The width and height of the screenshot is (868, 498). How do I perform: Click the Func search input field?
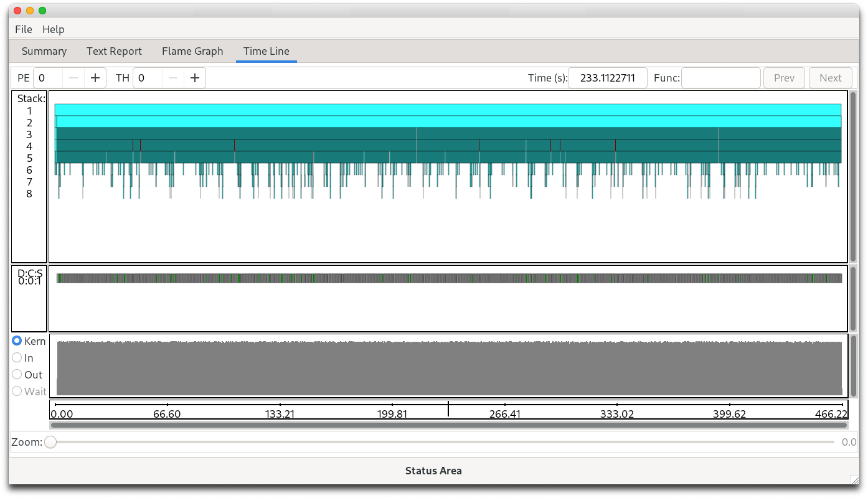[720, 78]
